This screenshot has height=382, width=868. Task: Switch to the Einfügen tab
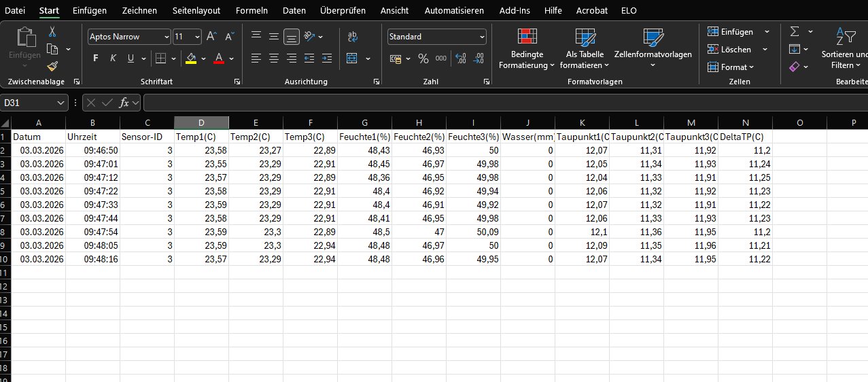pos(89,10)
